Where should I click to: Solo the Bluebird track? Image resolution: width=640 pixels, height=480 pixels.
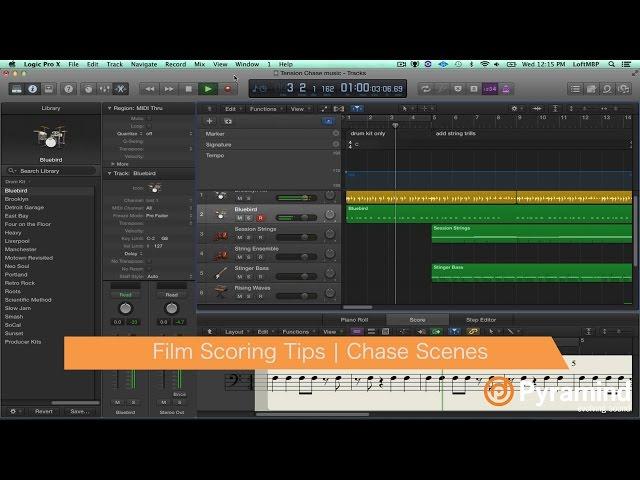(x=249, y=218)
